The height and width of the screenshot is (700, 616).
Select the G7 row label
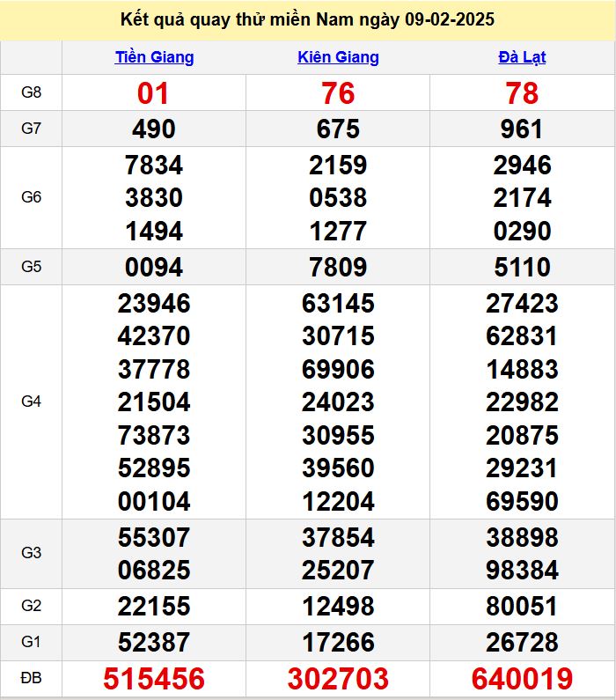[31, 129]
